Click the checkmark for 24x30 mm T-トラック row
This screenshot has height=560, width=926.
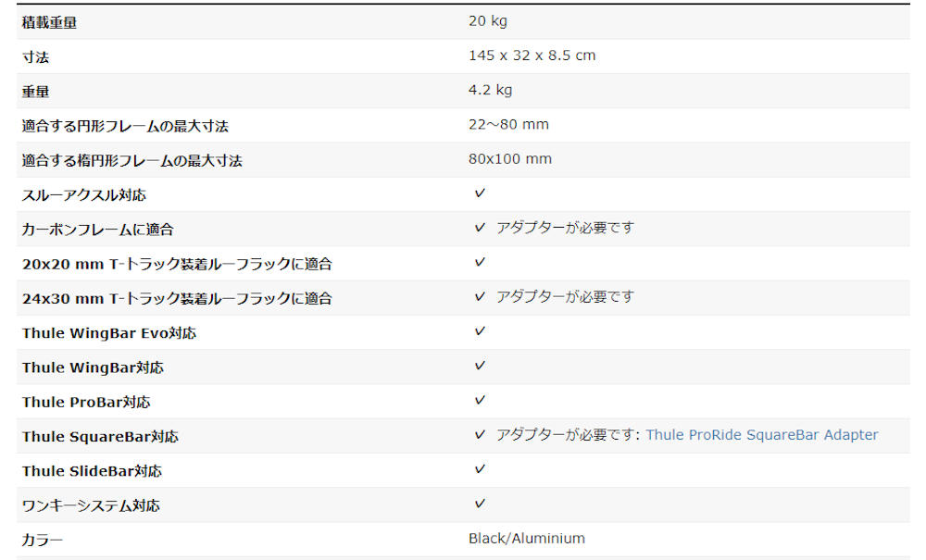(480, 296)
